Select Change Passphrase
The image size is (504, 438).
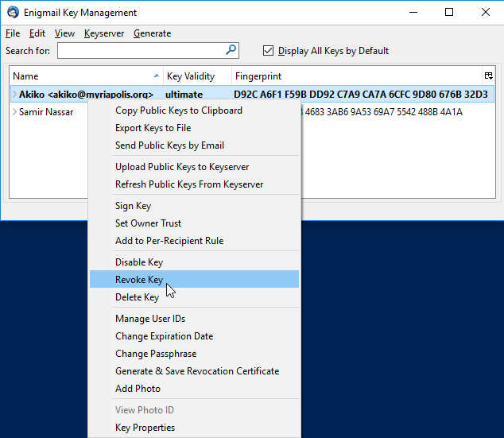click(194, 354)
